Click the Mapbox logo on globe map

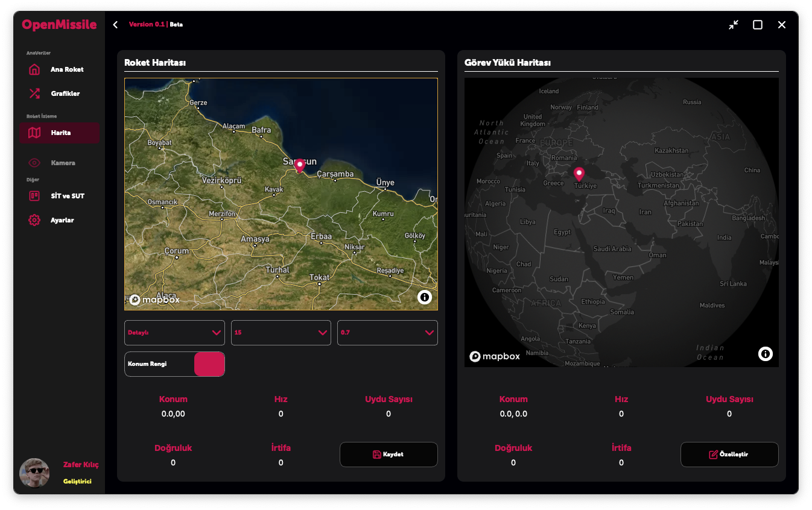pos(495,356)
